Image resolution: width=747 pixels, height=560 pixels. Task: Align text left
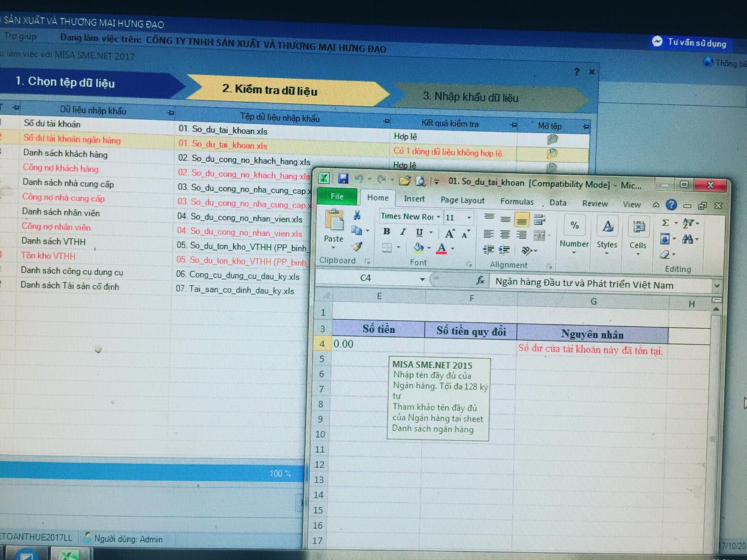coord(489,234)
